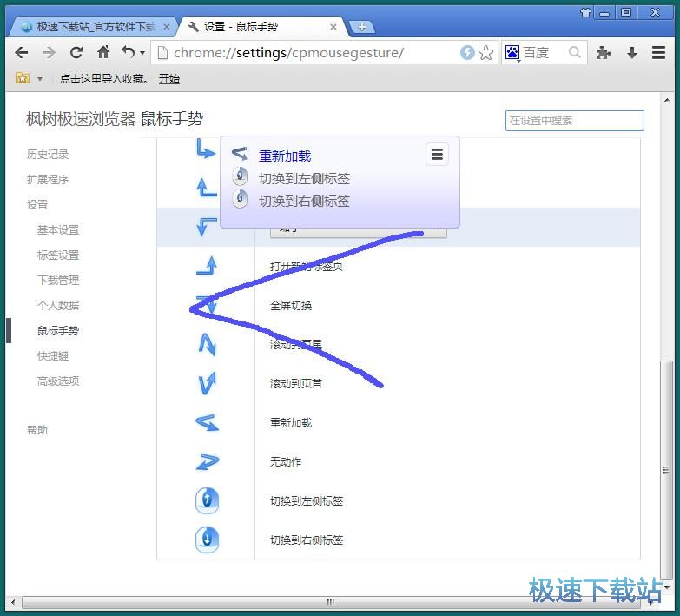The height and width of the screenshot is (616, 680).
Task: Bookmark this page with the star icon
Action: [x=485, y=53]
